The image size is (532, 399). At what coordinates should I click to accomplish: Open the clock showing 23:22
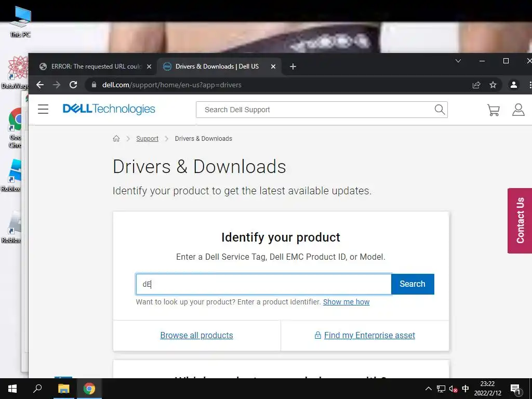click(x=487, y=389)
